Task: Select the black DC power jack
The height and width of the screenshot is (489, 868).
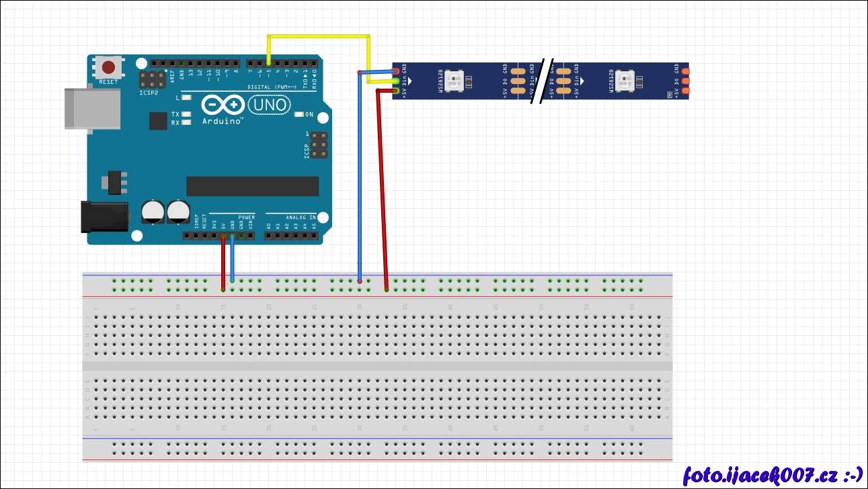Action: pos(103,217)
